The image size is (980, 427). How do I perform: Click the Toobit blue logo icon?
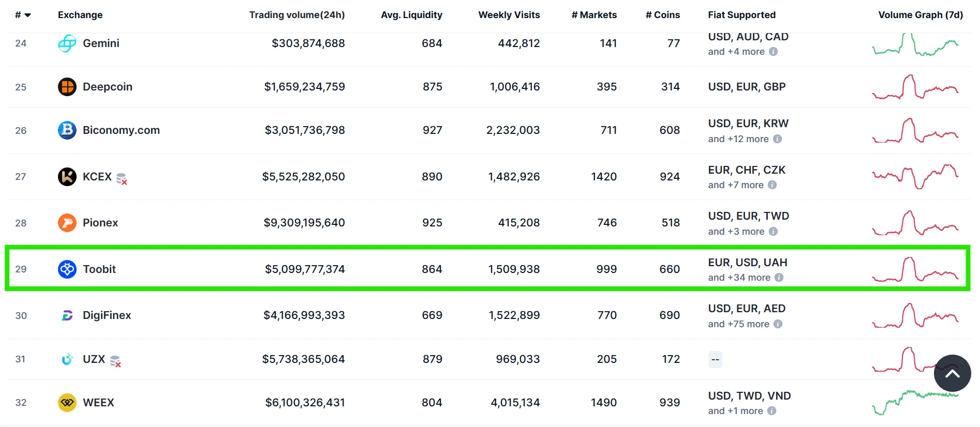pyautogui.click(x=67, y=269)
